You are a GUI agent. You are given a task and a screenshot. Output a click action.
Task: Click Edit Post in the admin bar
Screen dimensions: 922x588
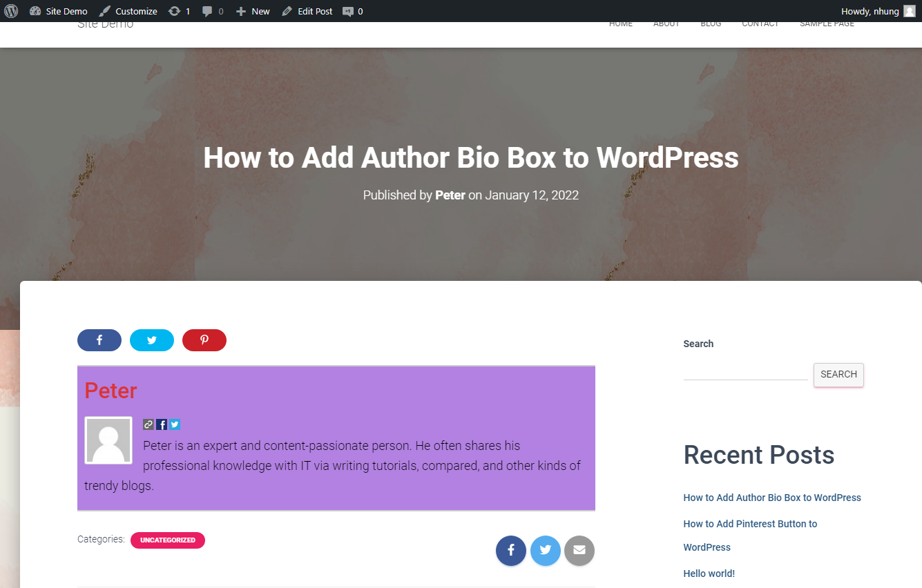307,11
